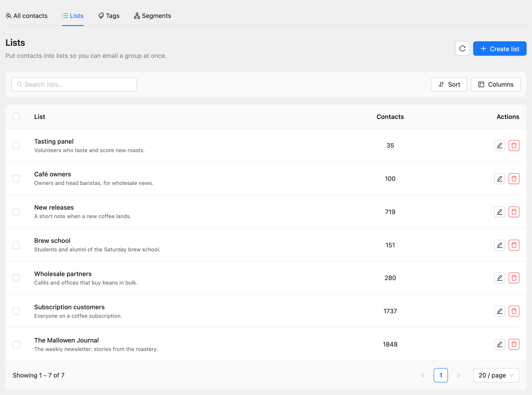
Task: Check the Tasting panel row checkbox
Action: 16,145
